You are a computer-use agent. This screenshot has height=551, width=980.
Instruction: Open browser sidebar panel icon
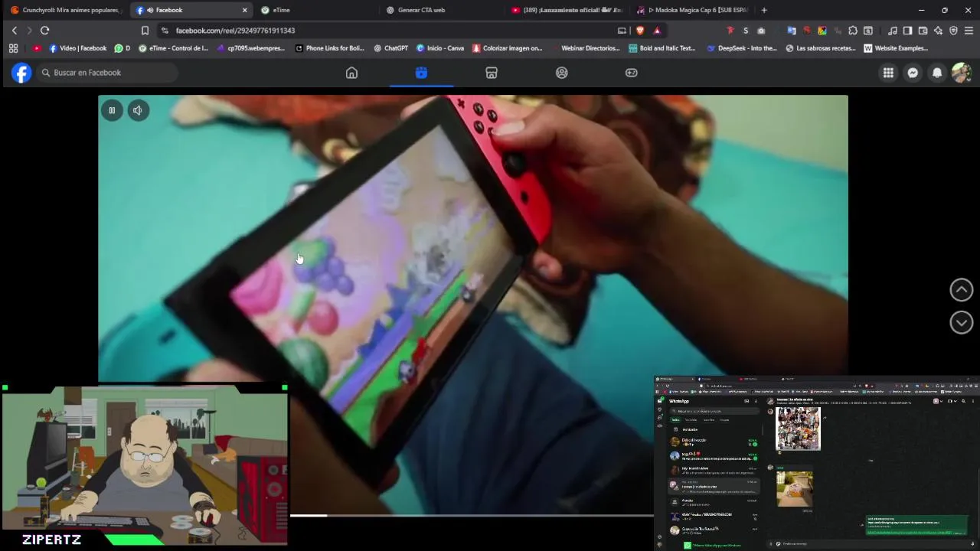[x=907, y=31]
